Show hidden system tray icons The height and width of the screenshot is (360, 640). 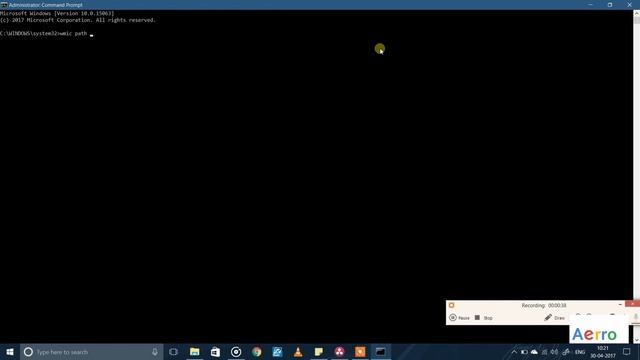point(514,352)
